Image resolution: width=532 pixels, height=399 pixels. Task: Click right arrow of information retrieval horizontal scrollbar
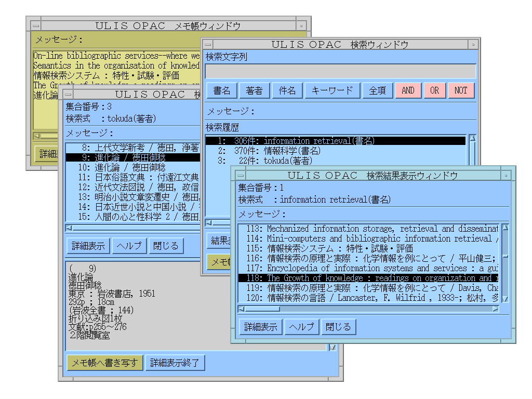[496, 309]
